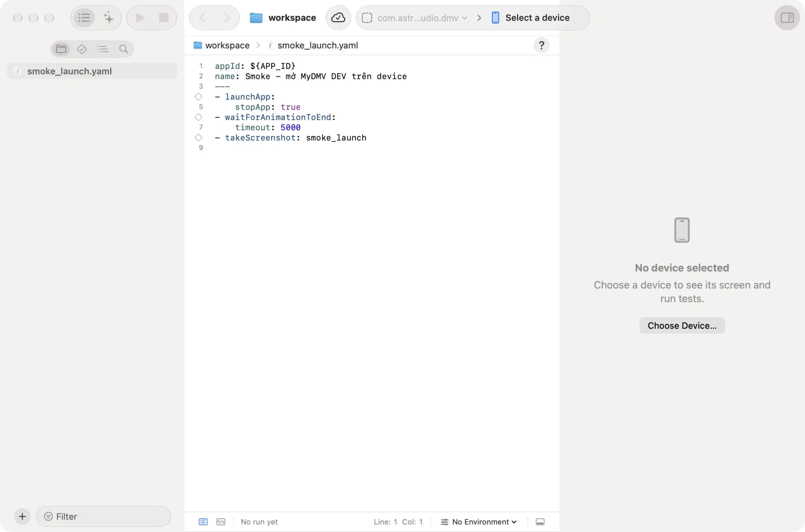Click the cloud upload icon
This screenshot has height=532, width=805.
pos(338,18)
